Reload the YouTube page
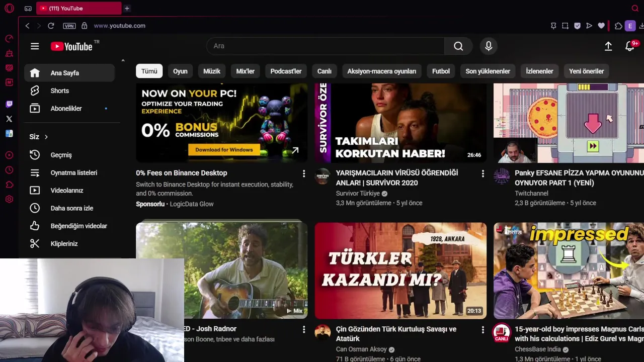This screenshot has width=644, height=362. (x=51, y=26)
